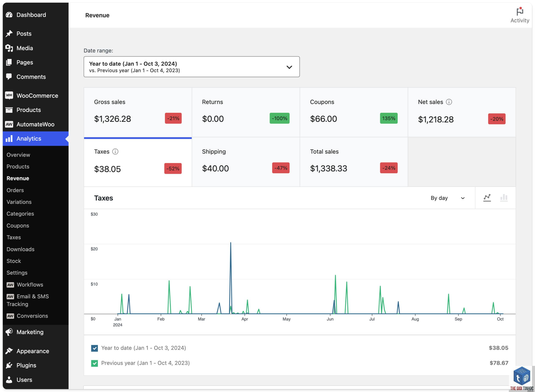Viewport: 535px width, 392px height.
Task: Click the WooCommerce logo icon
Action: coord(9,95)
